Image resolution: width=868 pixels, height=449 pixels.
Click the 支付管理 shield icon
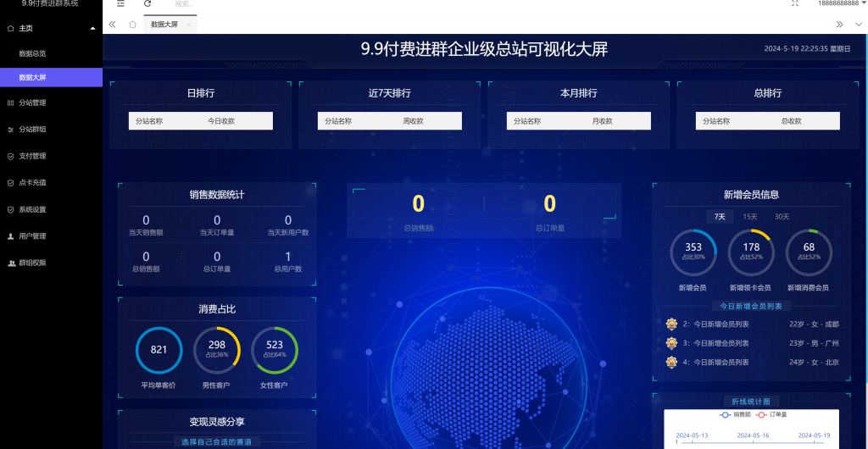[x=10, y=156]
